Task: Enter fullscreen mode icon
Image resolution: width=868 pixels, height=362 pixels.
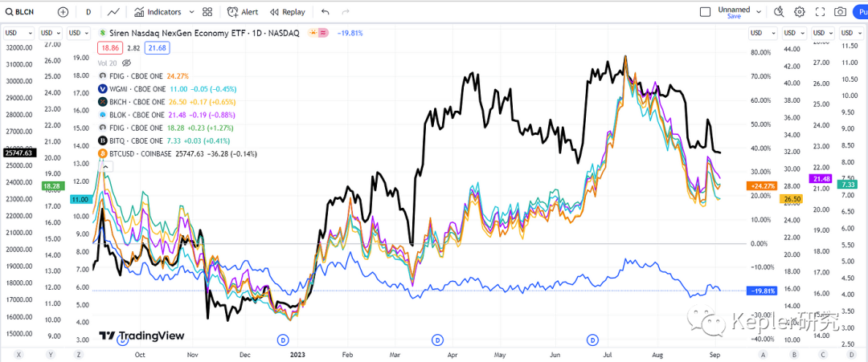Action: click(x=821, y=11)
